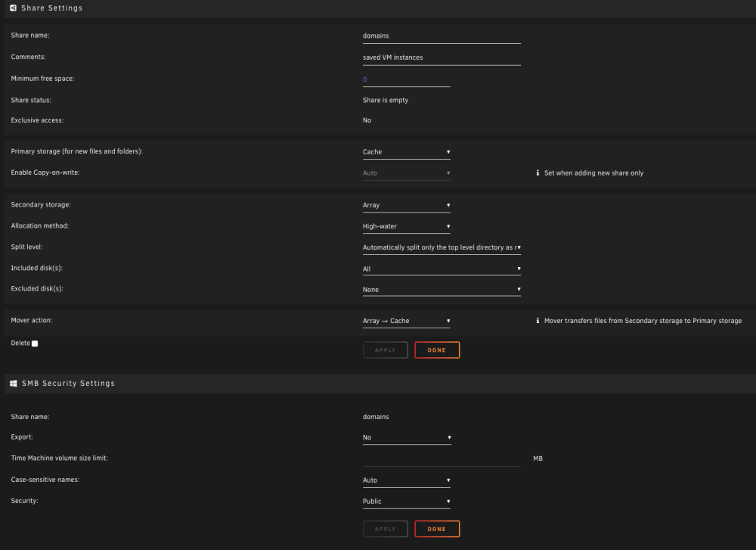The width and height of the screenshot is (756, 550).
Task: Click the Time Machine volume size limit label
Action: 59,458
